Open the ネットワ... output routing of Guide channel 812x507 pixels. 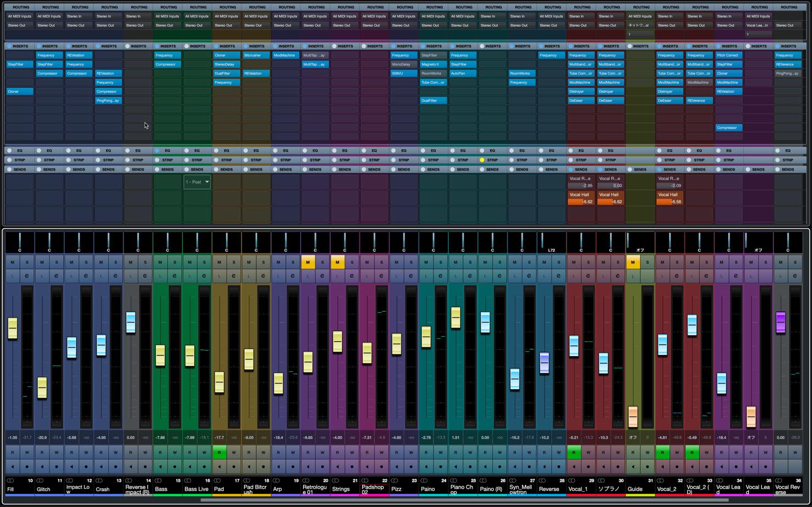click(640, 25)
